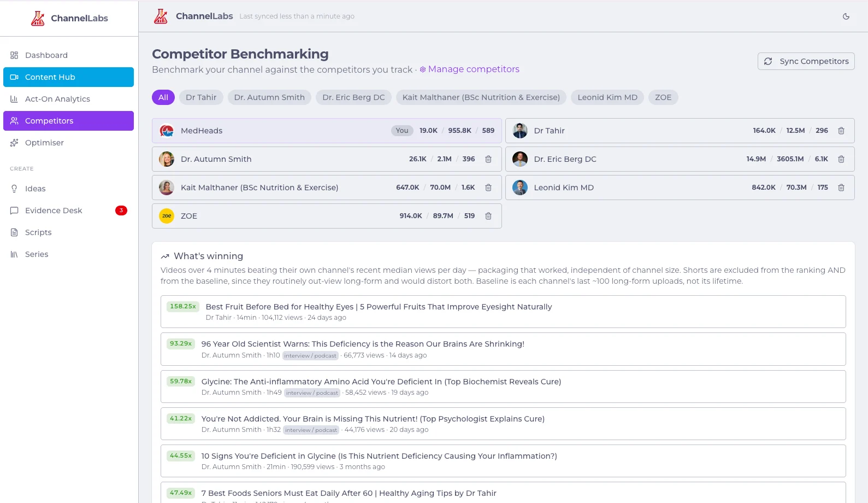
Task: Click the ChannelLabs logo in top header
Action: tap(161, 16)
